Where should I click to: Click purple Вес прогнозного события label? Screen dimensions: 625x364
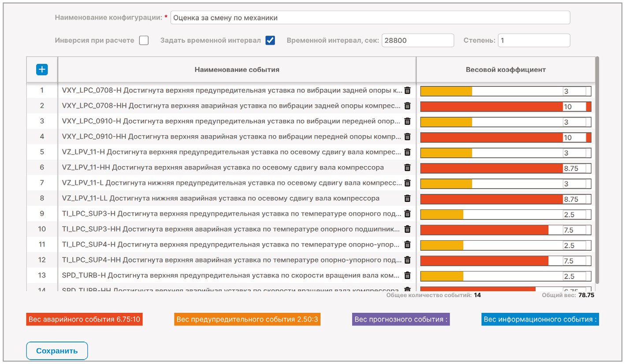pos(401,319)
